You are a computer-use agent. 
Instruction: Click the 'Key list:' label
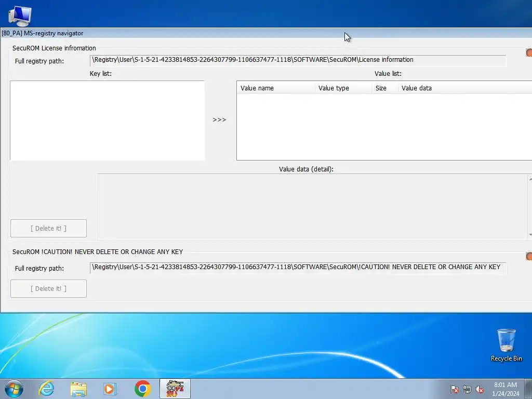[100, 74]
